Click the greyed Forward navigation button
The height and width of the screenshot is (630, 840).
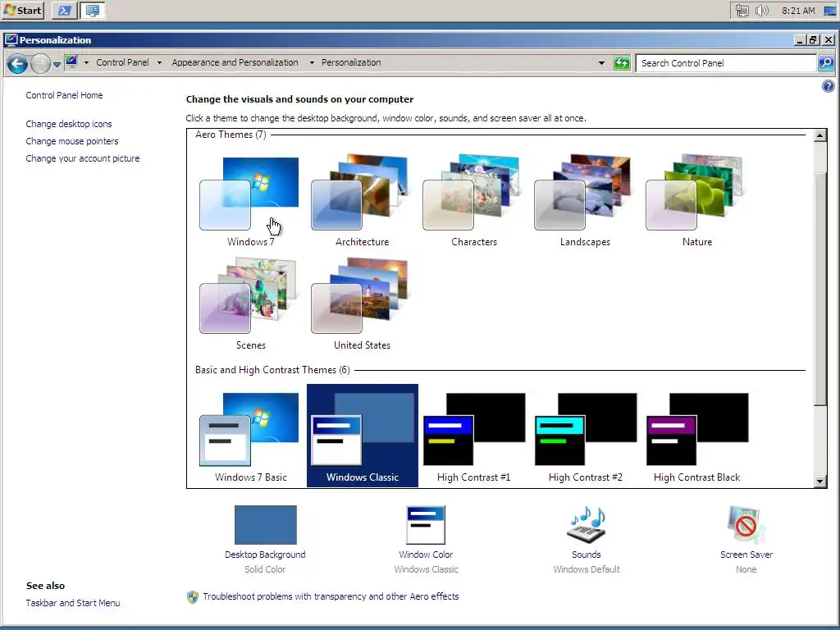pyautogui.click(x=40, y=64)
